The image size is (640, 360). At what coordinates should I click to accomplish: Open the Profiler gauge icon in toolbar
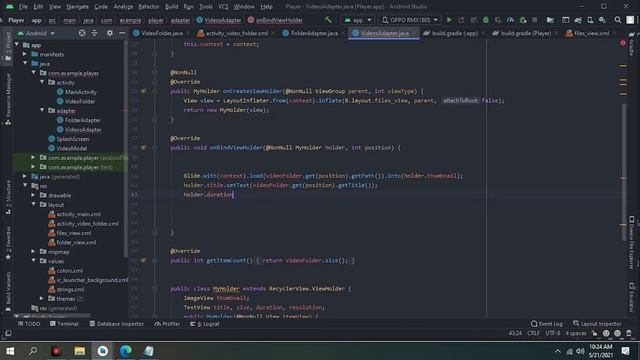(x=510, y=20)
